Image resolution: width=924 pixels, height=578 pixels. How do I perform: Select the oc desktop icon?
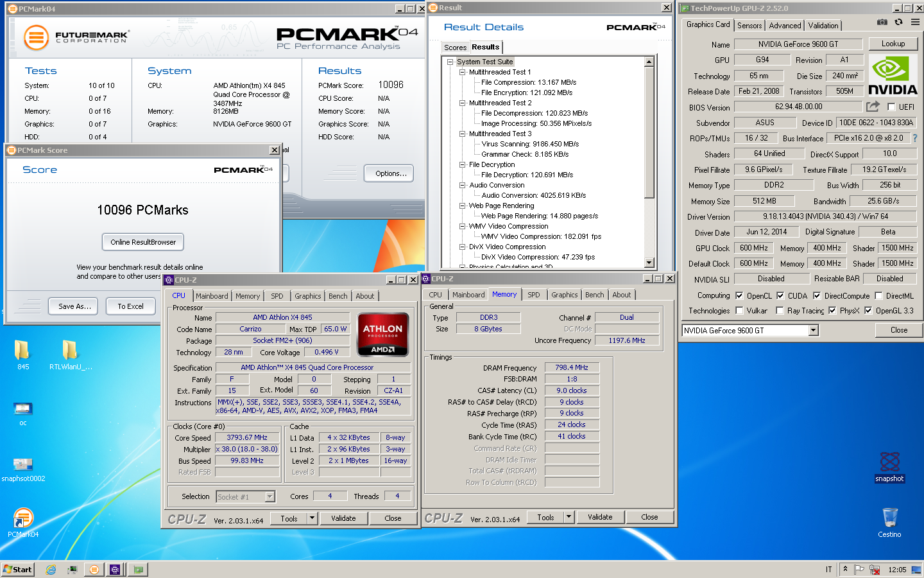click(22, 414)
